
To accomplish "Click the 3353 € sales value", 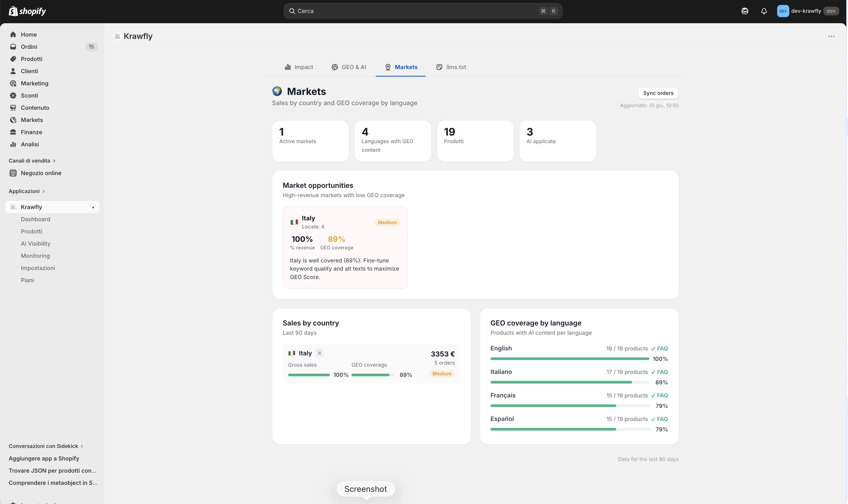I will pyautogui.click(x=443, y=354).
